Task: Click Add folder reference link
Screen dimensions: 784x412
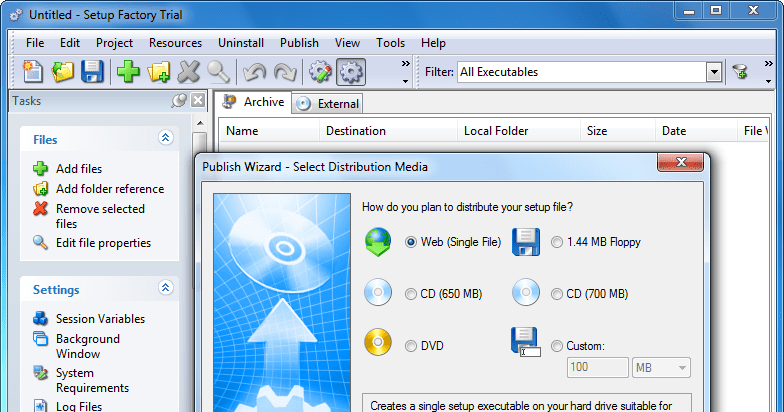Action: pos(110,189)
